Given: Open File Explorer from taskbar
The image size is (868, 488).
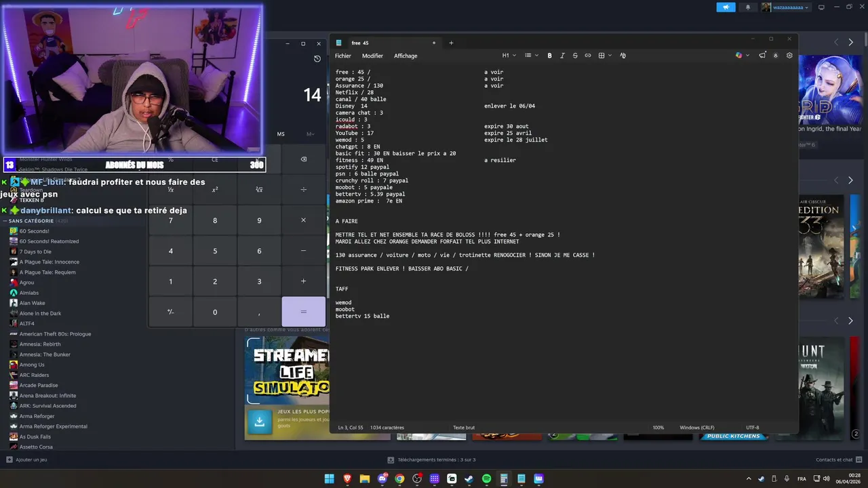Looking at the screenshot, I should (365, 479).
